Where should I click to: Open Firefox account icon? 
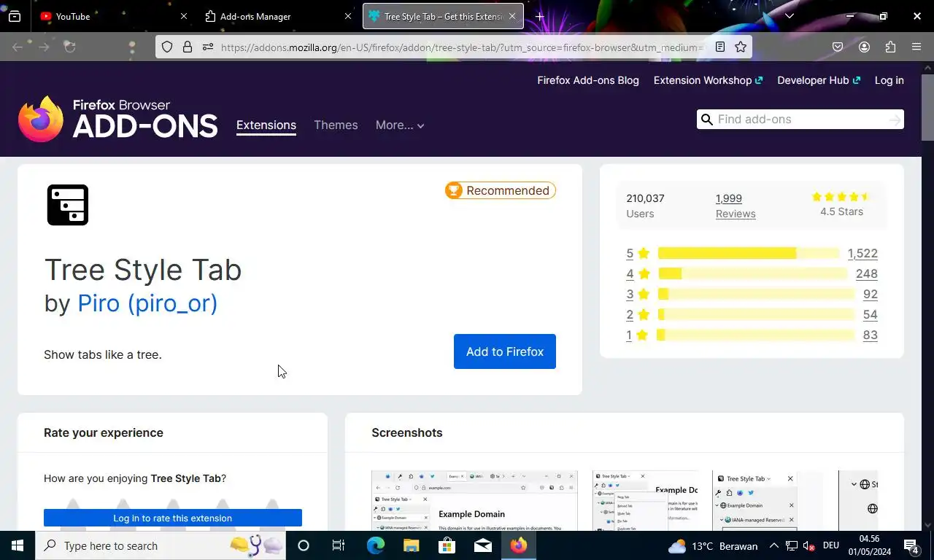point(864,47)
